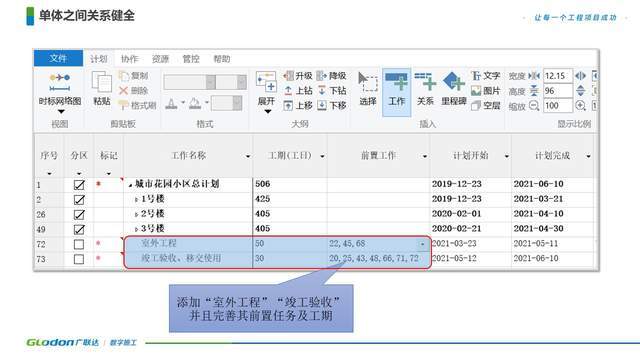Click the 文字 insert text button
Image resolution: width=640 pixels, height=360 pixels.
pos(486,76)
